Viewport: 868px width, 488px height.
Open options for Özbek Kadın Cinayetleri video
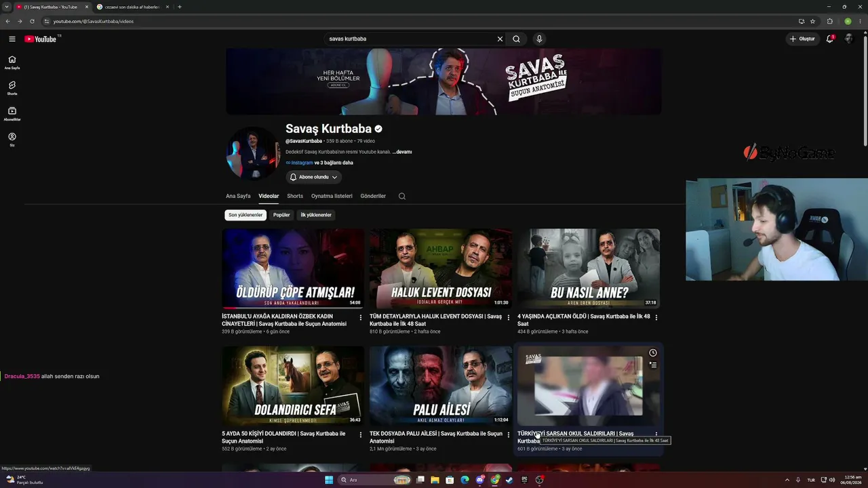click(x=361, y=317)
